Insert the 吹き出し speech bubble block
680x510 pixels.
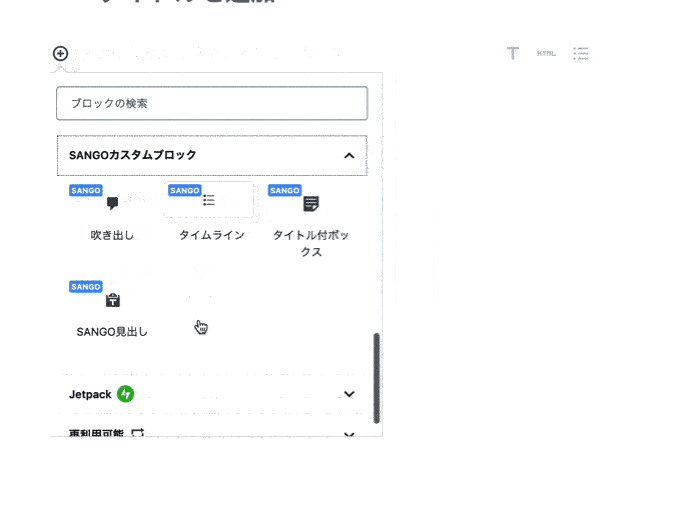click(x=112, y=213)
